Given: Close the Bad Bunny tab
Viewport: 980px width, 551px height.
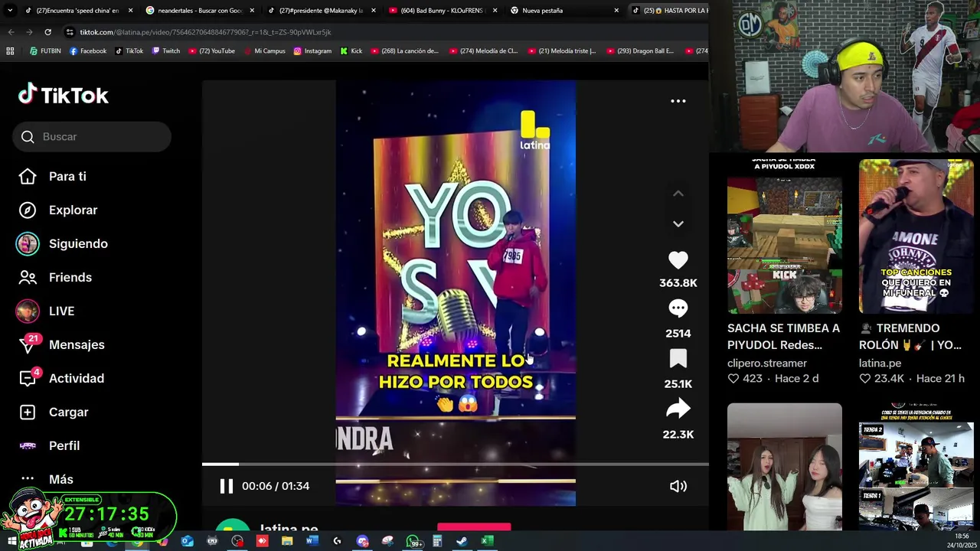Looking at the screenshot, I should [x=495, y=11].
